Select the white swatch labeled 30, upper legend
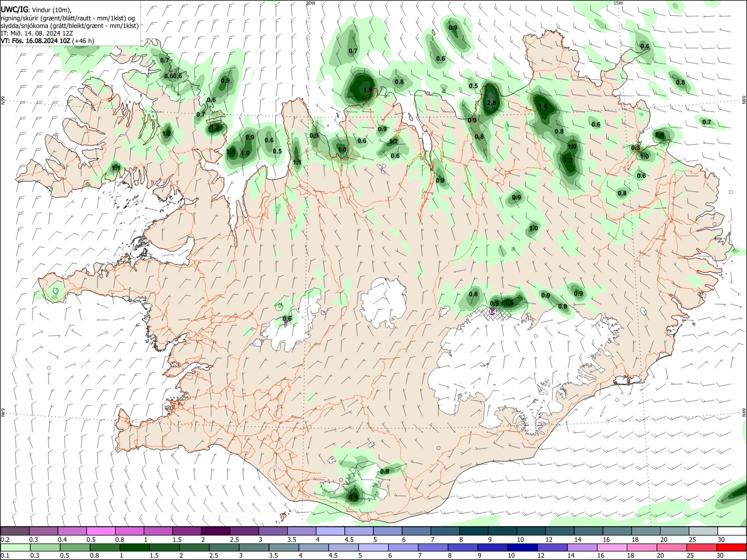Screen dimensions: 747x560 732,531
